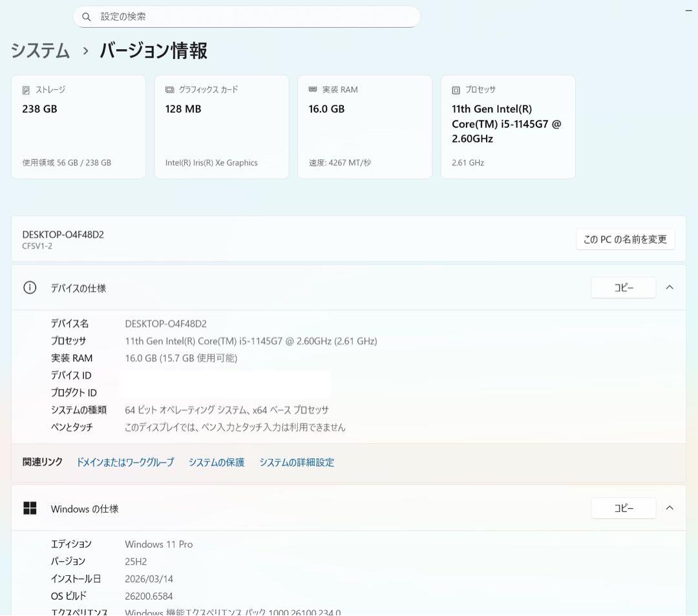Select version value 25H2

pyautogui.click(x=136, y=562)
